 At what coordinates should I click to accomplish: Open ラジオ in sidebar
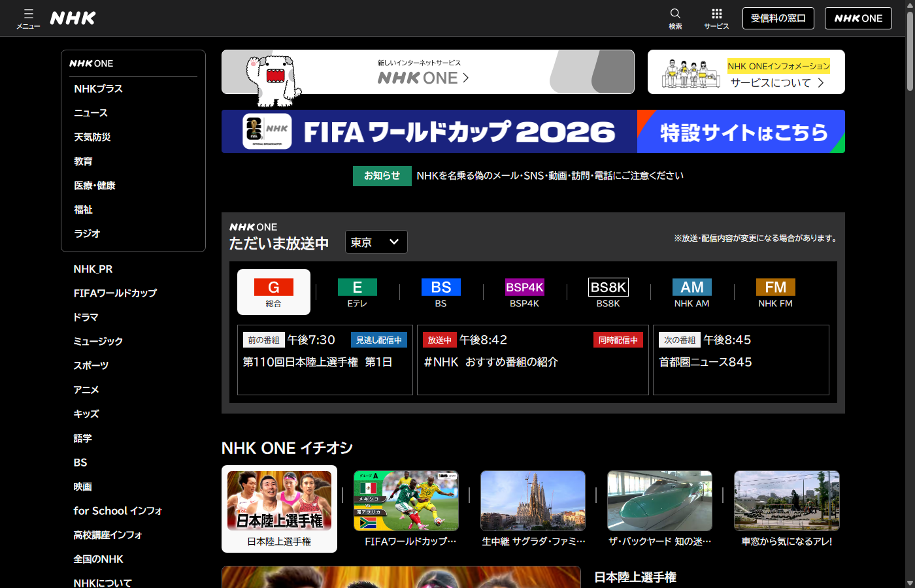tap(87, 233)
